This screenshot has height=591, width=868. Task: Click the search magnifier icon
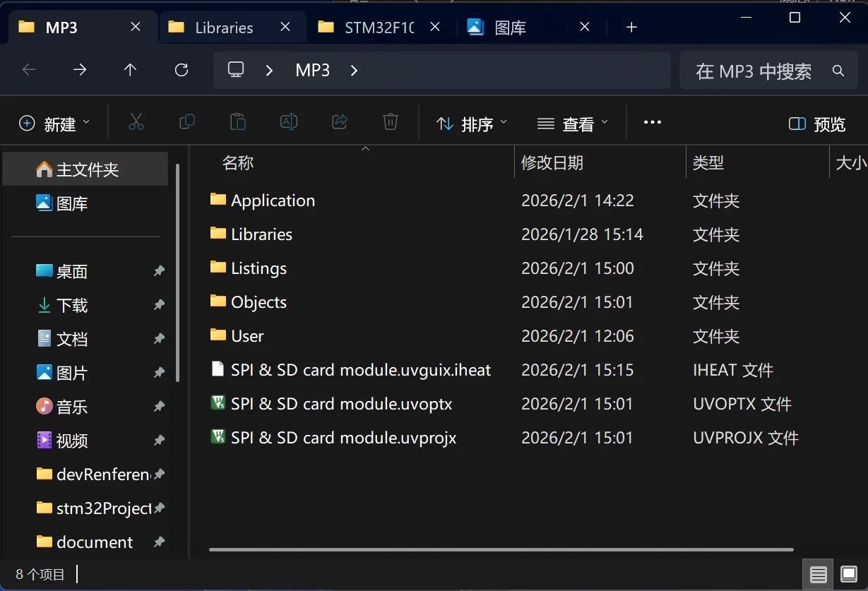pyautogui.click(x=838, y=71)
